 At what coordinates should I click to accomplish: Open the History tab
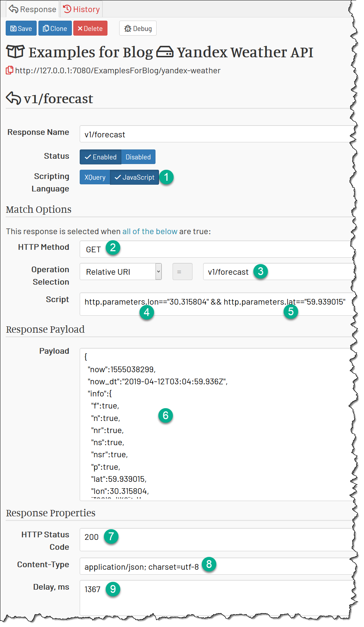tap(81, 9)
